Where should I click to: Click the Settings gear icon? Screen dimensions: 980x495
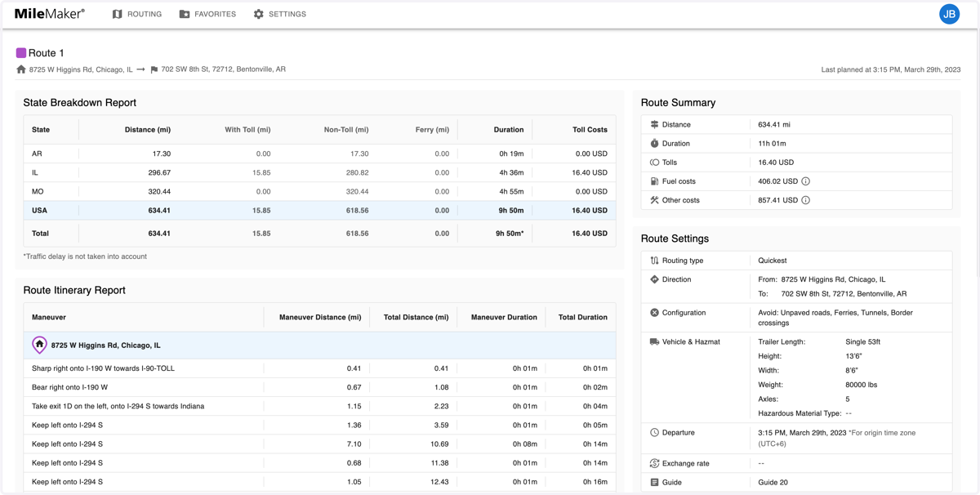pos(258,14)
